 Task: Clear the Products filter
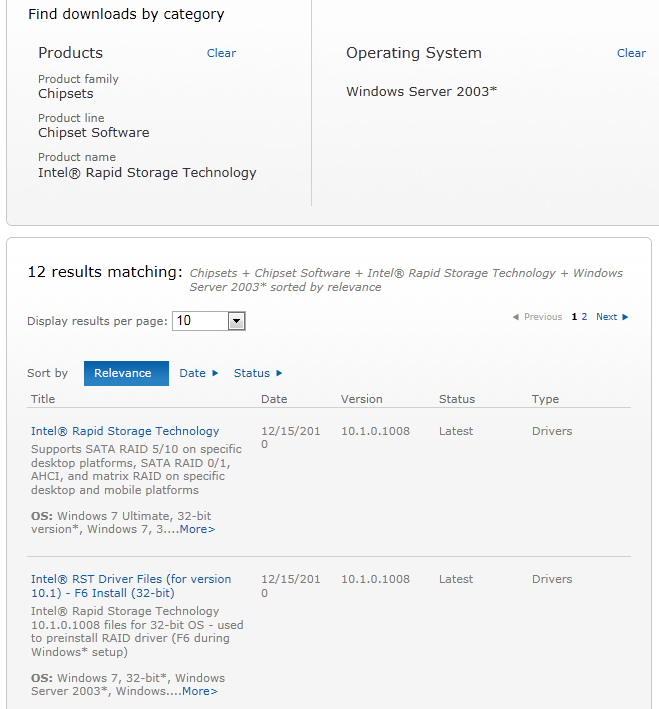[x=221, y=53]
